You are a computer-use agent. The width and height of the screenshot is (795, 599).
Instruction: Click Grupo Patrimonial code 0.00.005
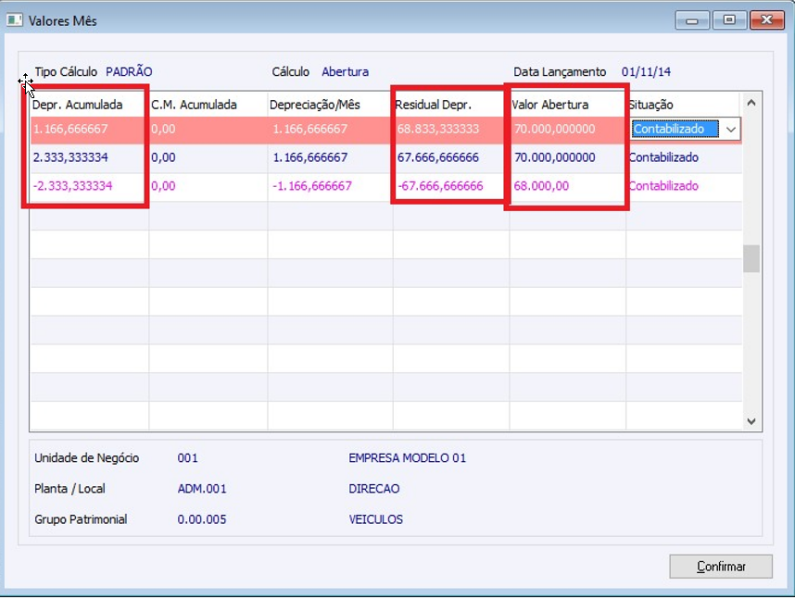tap(202, 520)
